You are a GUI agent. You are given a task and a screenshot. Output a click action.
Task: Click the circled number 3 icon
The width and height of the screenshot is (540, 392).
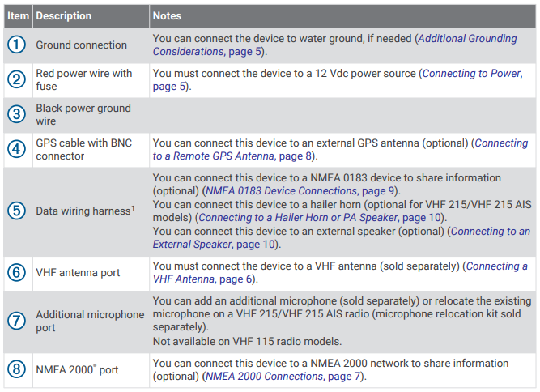point(18,115)
